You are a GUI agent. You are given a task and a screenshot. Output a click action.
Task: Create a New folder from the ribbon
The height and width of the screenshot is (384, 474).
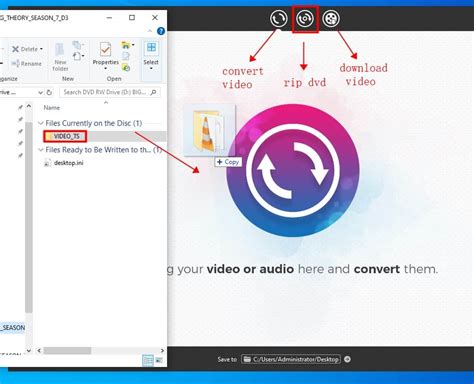tap(60, 57)
